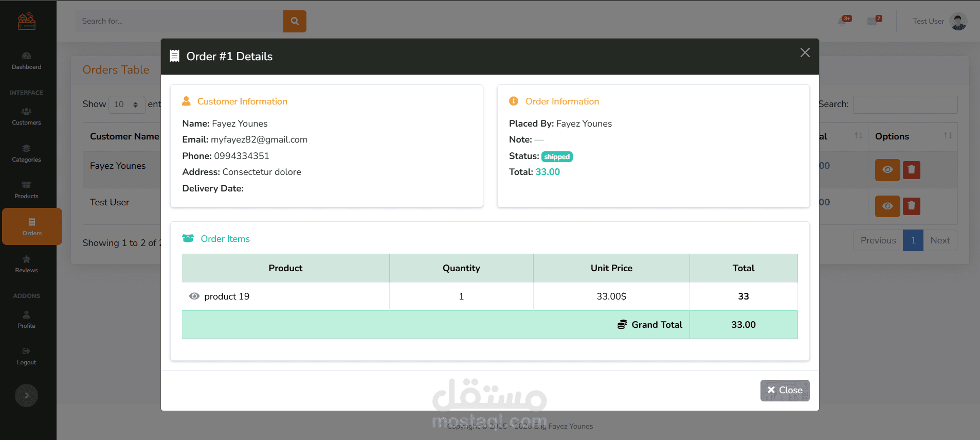Delete the order in the Fayez Younes row
980x440 pixels.
pyautogui.click(x=912, y=170)
